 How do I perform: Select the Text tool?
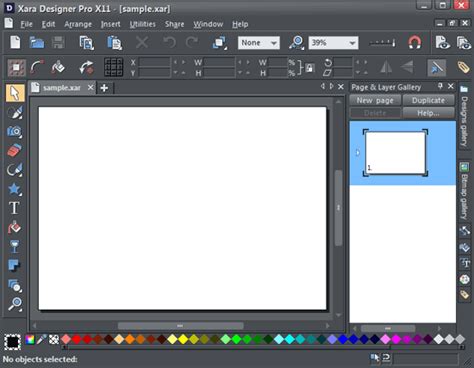pyautogui.click(x=15, y=208)
